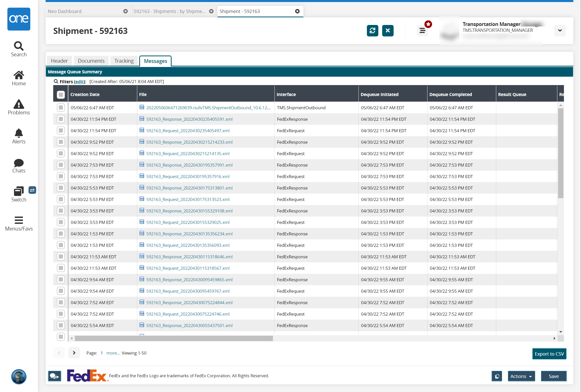Click the Export to CSV button
The image size is (581, 392).
549,354
